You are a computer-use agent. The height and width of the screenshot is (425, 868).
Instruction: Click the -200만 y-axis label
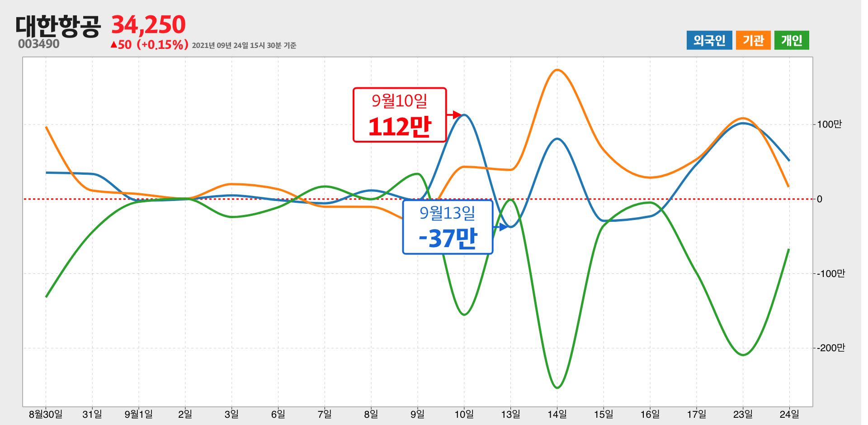click(x=830, y=348)
